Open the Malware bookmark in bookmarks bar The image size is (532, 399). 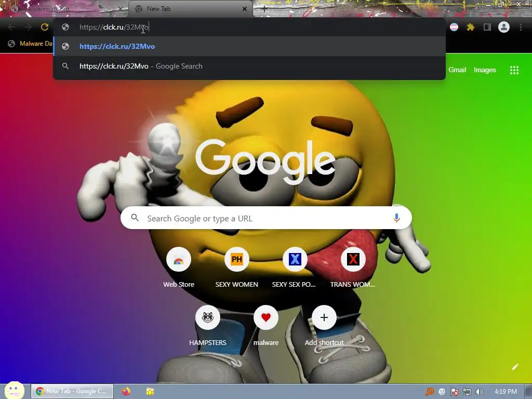coord(30,44)
